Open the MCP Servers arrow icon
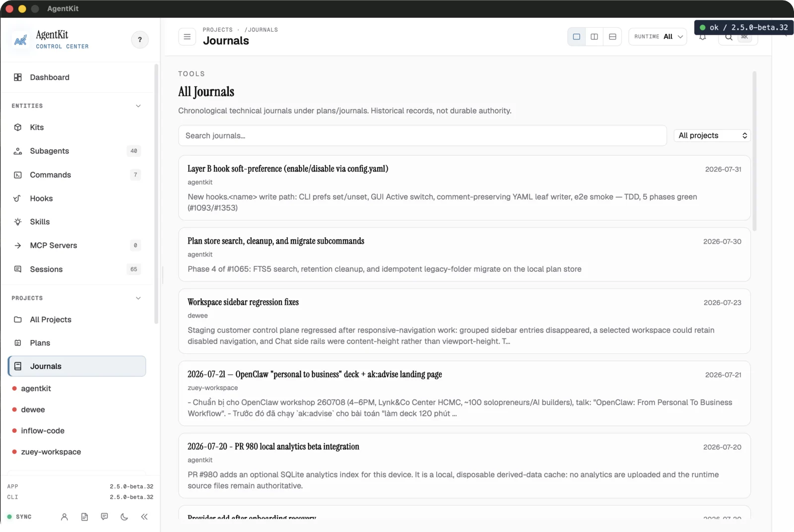794x532 pixels. [18, 246]
